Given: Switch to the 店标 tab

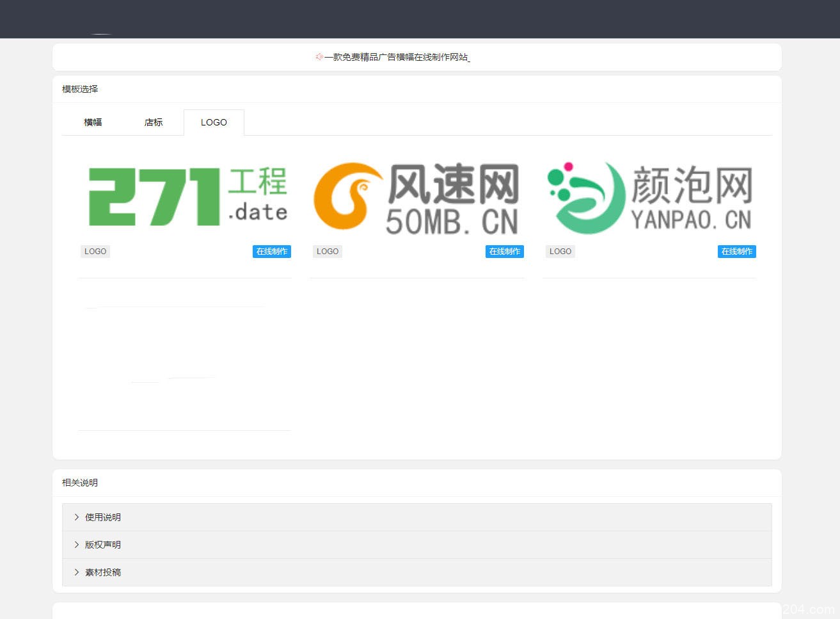Looking at the screenshot, I should pyautogui.click(x=154, y=122).
